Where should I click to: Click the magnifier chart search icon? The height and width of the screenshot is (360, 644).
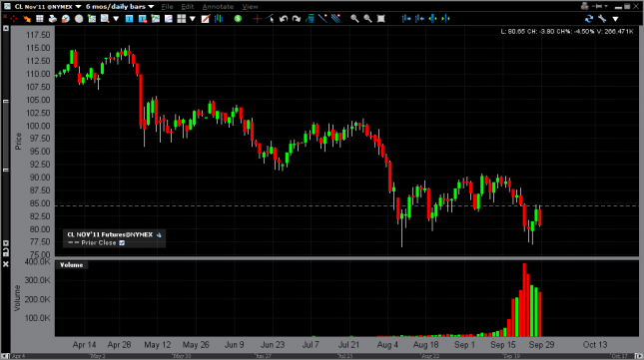click(105, 19)
